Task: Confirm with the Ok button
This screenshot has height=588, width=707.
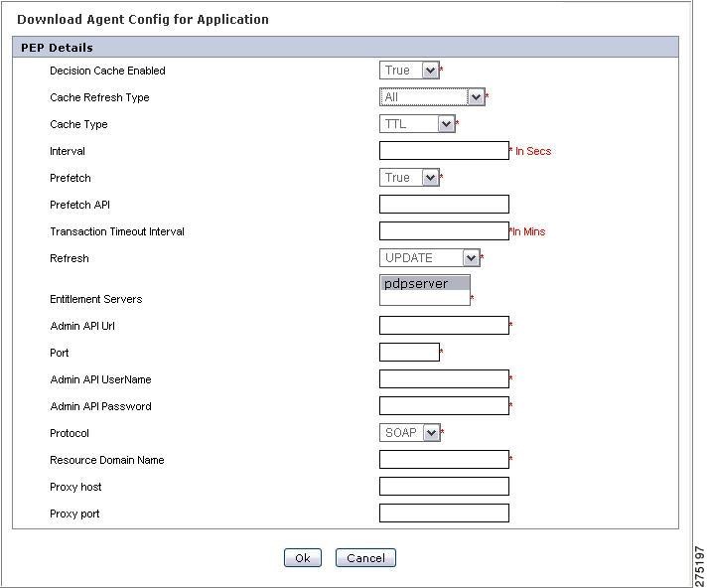Action: 303,558
